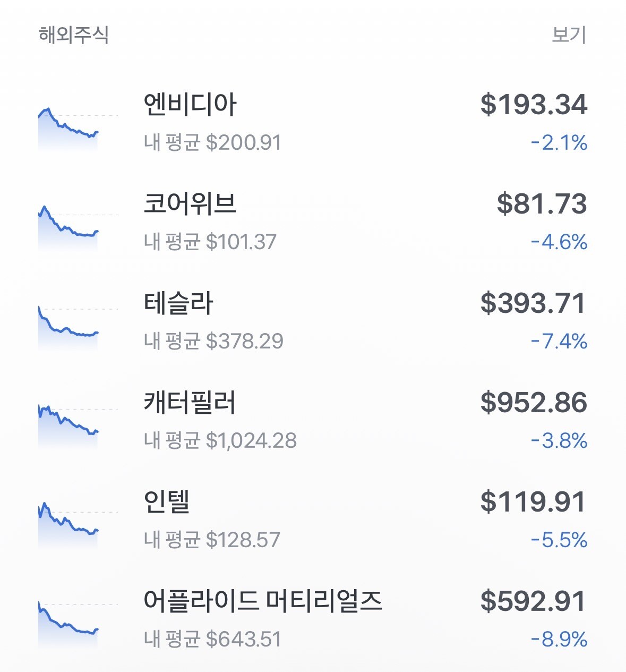Tap the -7.4% 테슬라 change
The image size is (626, 672).
[559, 341]
